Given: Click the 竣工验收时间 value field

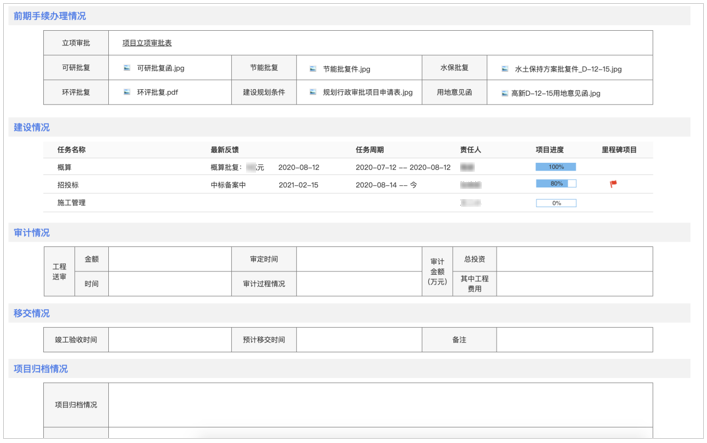Looking at the screenshot, I should click(169, 340).
